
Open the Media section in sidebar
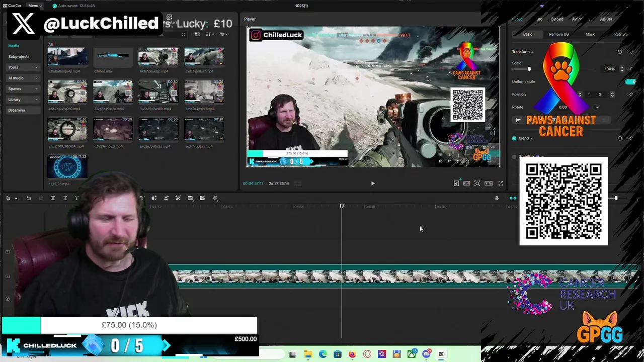[14, 46]
